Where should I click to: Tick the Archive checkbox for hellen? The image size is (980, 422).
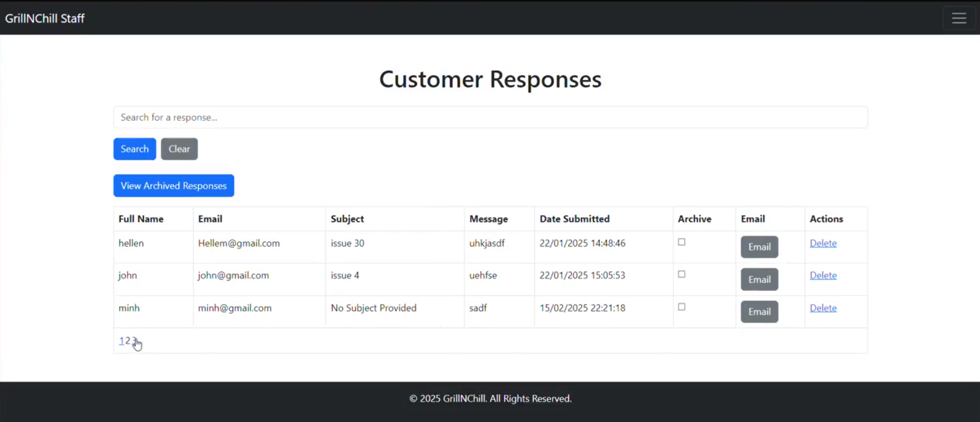681,242
